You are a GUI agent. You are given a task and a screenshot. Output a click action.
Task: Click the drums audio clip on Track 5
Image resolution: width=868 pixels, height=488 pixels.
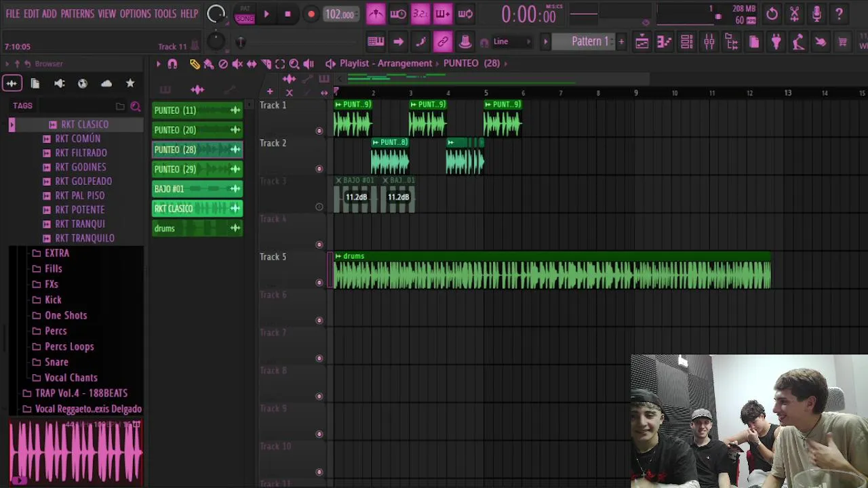pyautogui.click(x=552, y=271)
